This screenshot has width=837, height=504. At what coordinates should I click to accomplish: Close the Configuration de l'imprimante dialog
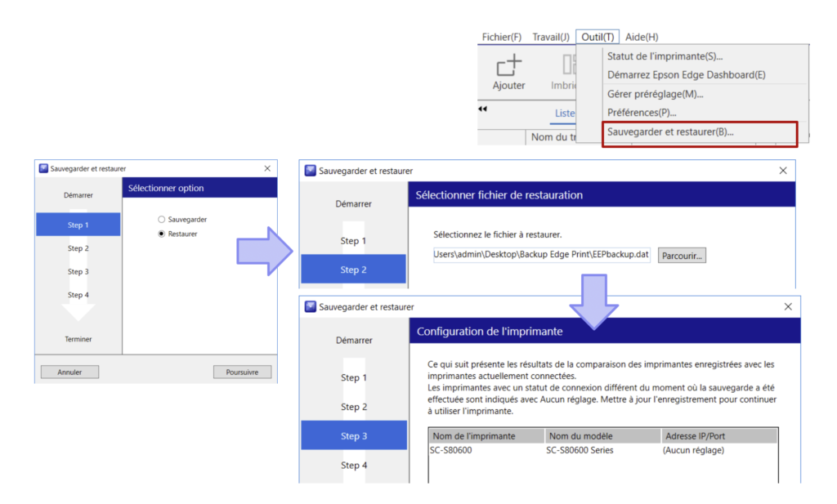pos(788,306)
